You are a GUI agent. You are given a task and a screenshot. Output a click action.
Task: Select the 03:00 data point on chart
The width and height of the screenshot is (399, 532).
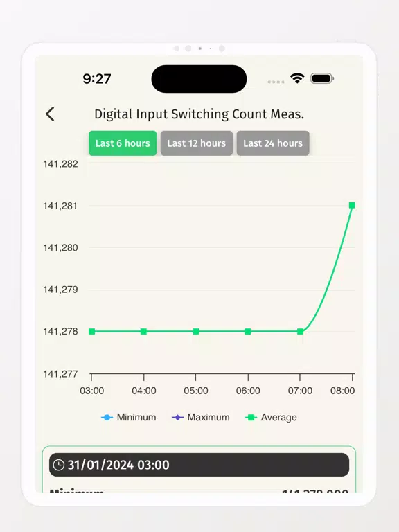[91, 332]
